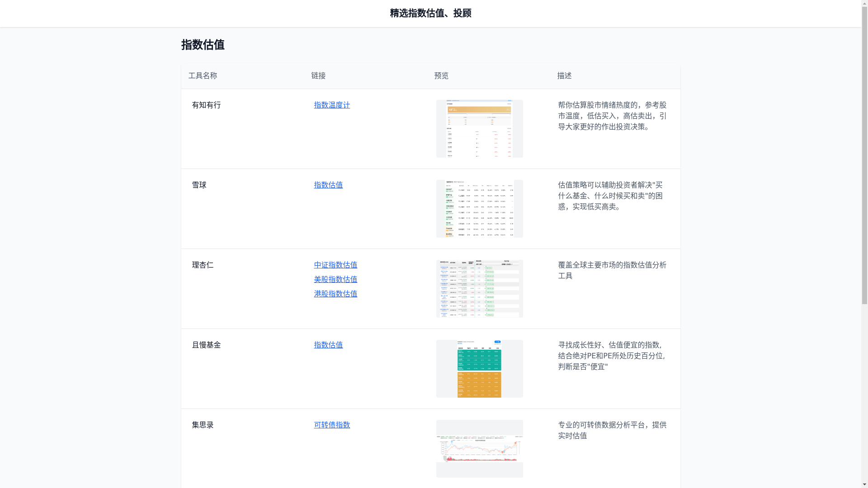Click the 雪球 preview thumbnail
The image size is (868, 488).
tap(479, 209)
